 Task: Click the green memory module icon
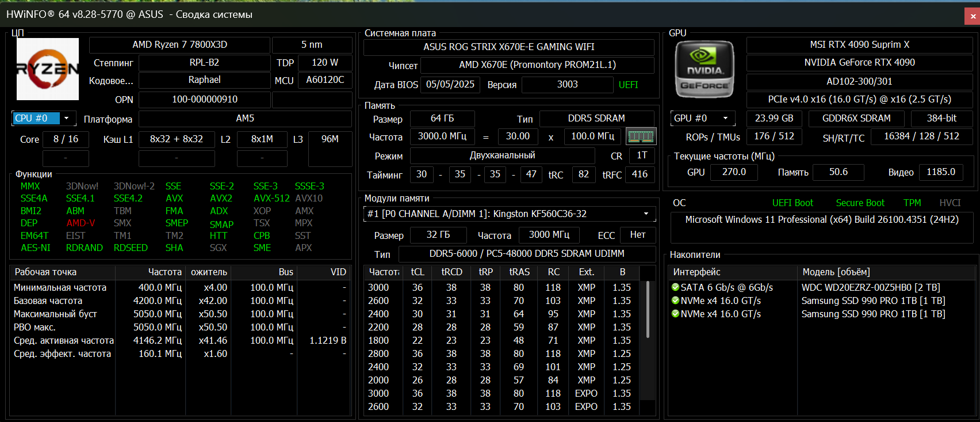(x=641, y=136)
